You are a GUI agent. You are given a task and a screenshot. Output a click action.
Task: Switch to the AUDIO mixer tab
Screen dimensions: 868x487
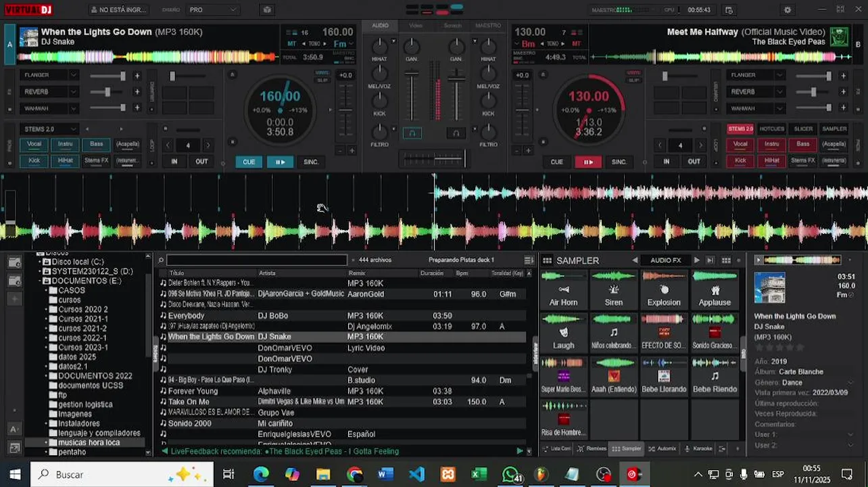tap(380, 26)
